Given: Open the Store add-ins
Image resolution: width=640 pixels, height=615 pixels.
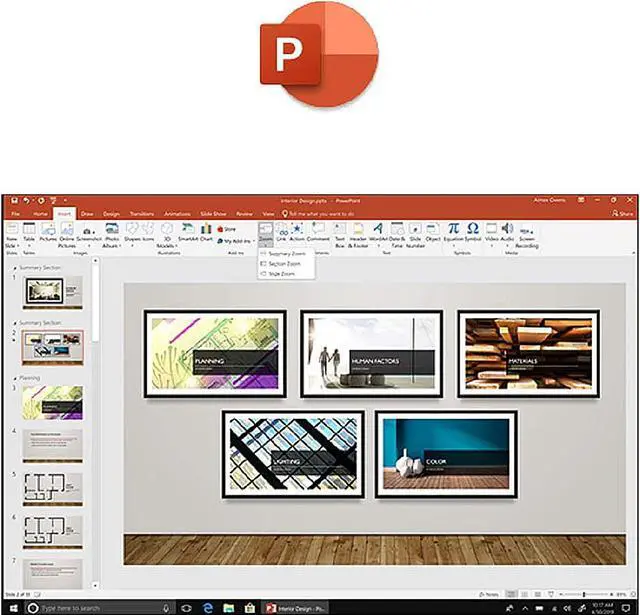Looking at the screenshot, I should [227, 229].
